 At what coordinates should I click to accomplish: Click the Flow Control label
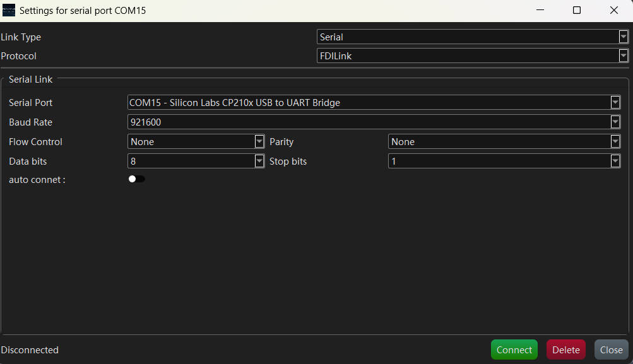click(x=35, y=142)
